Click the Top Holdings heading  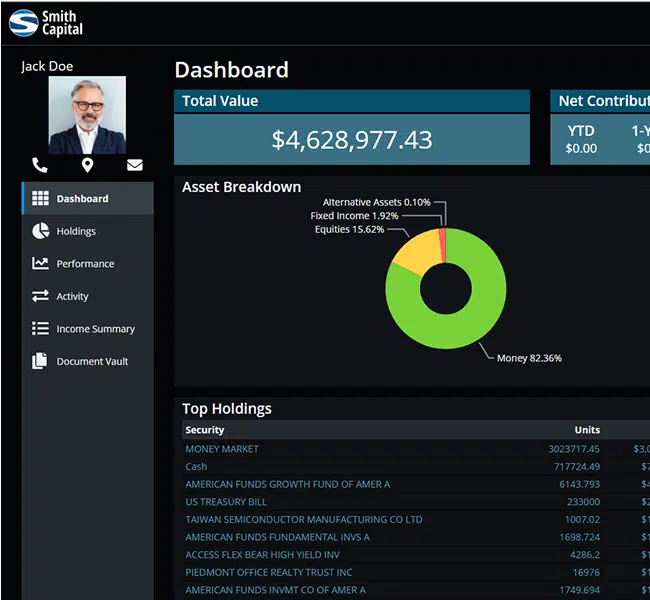pyautogui.click(x=227, y=408)
